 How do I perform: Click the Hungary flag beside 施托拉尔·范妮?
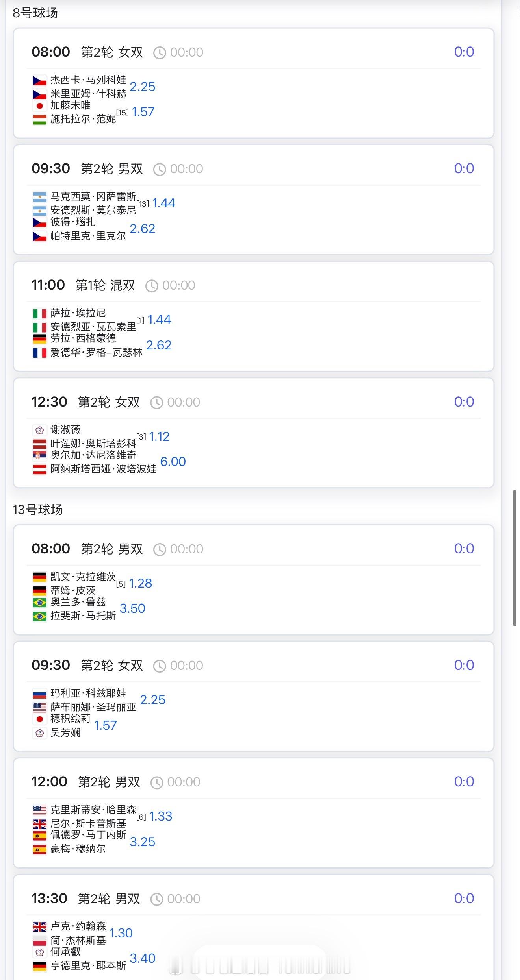tap(39, 120)
